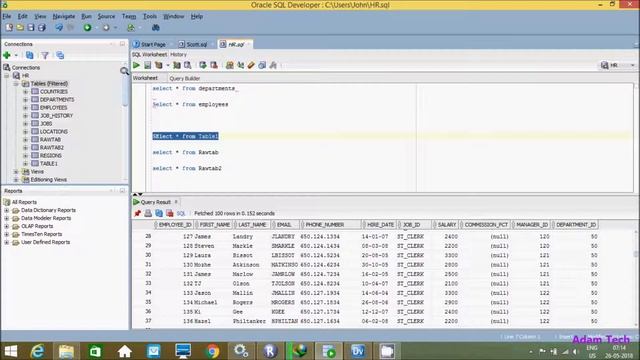Select the DEPARTMENTS table in tree
Screen dimensions: 640x360
click(x=57, y=99)
